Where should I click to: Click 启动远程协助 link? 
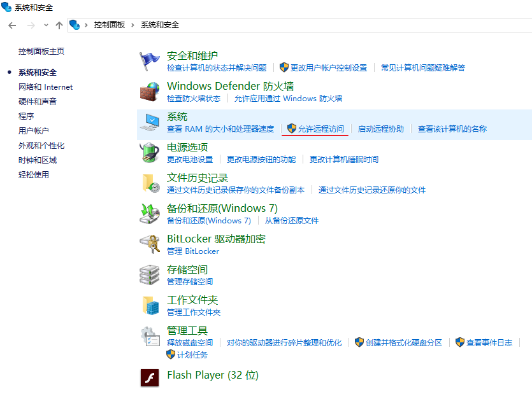(x=380, y=129)
